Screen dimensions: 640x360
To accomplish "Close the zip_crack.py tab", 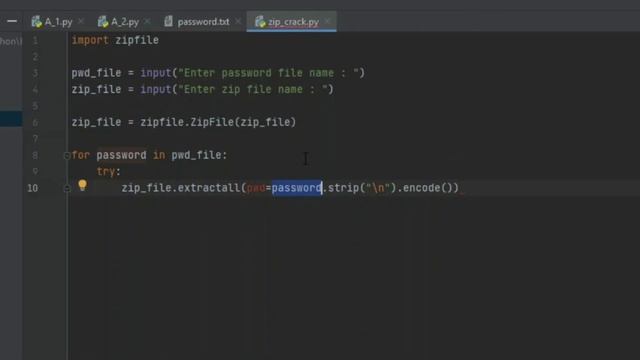I will pos(327,21).
